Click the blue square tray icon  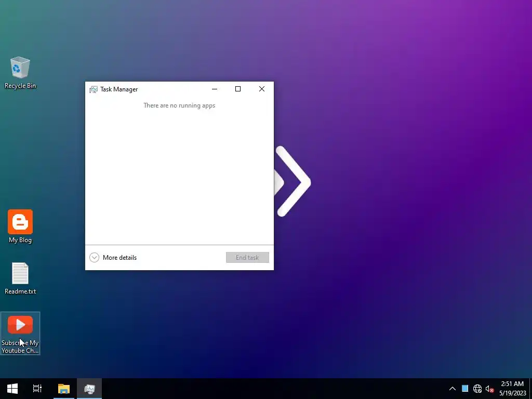[465, 389]
